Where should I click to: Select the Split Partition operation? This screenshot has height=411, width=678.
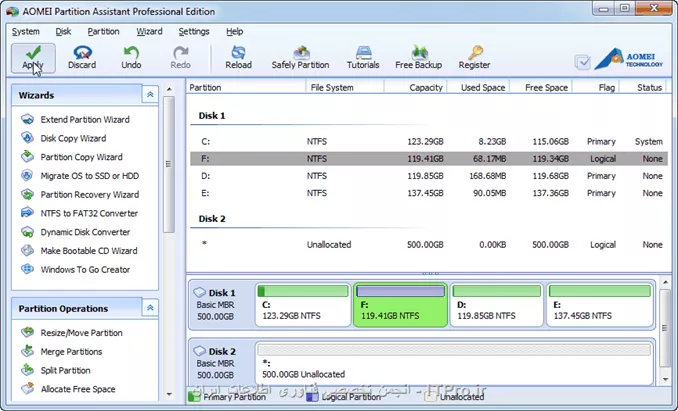[x=65, y=370]
